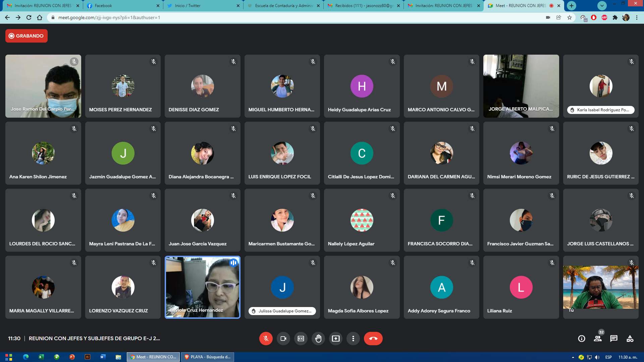Open the more options three-dot menu
Screen dimensions: 644x362
pyautogui.click(x=353, y=339)
